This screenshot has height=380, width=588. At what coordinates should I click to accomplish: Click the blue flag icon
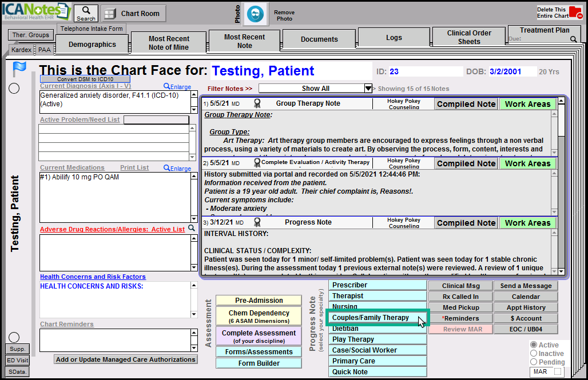click(x=19, y=69)
